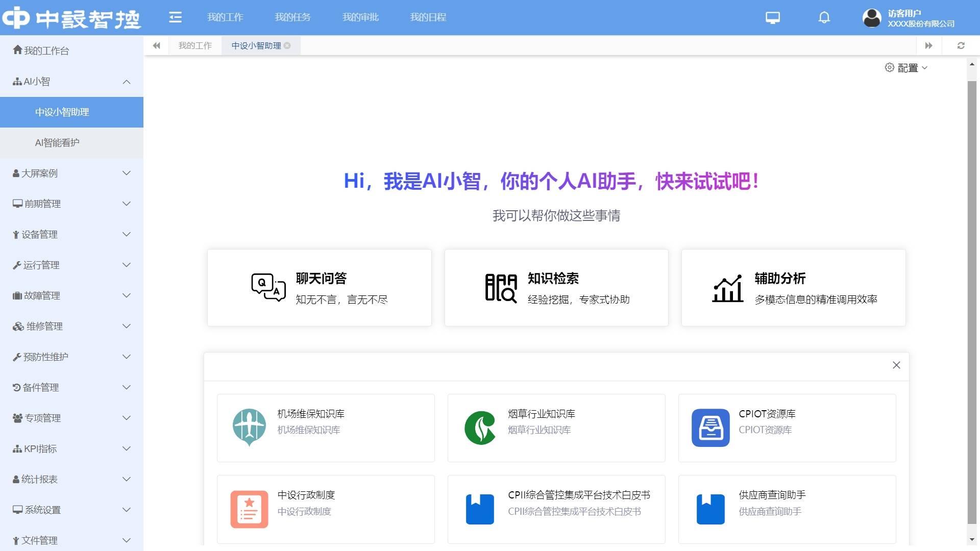Screen dimensions: 980x551
Task: Click the monitor display icon in top bar
Action: (772, 17)
